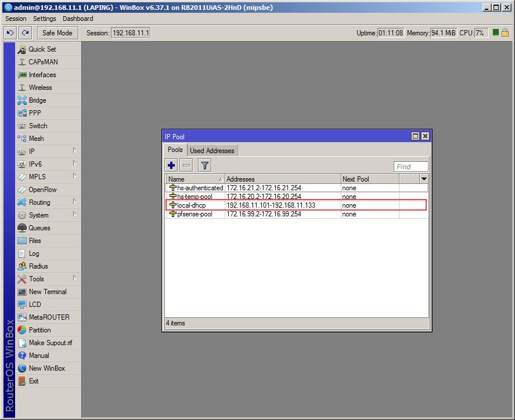Open the Wireless section in the sidebar
The height and width of the screenshot is (420, 515).
[x=40, y=88]
